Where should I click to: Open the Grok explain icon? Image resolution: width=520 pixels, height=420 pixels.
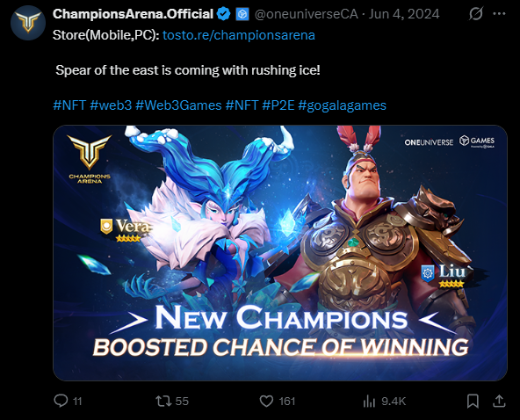[476, 14]
